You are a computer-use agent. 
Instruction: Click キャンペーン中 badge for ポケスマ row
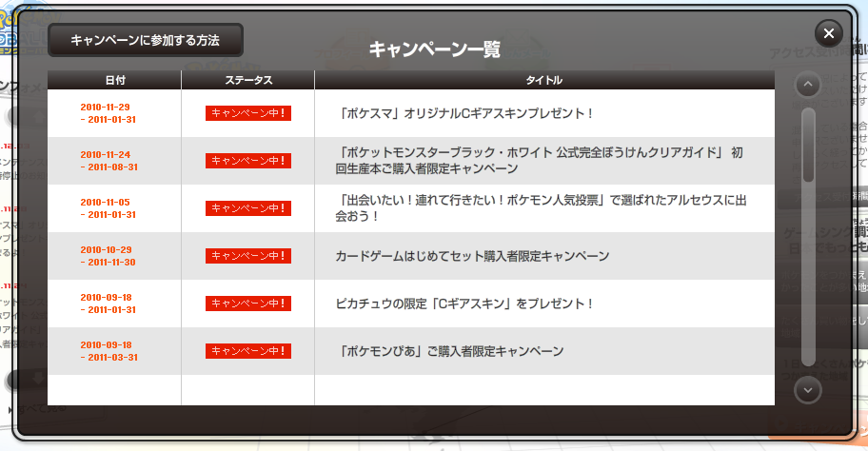(x=247, y=113)
